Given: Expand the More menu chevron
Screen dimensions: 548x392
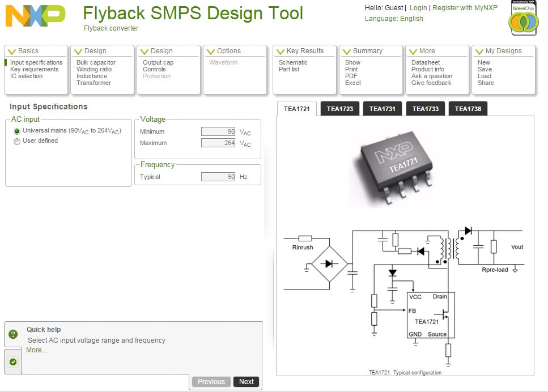Looking at the screenshot, I should click(413, 52).
